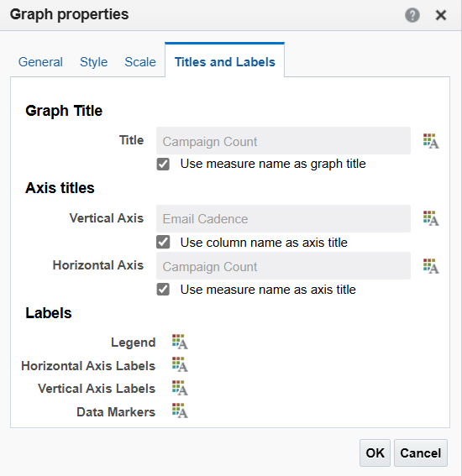Close the Graph properties dialog
The width and height of the screenshot is (462, 476).
click(441, 15)
